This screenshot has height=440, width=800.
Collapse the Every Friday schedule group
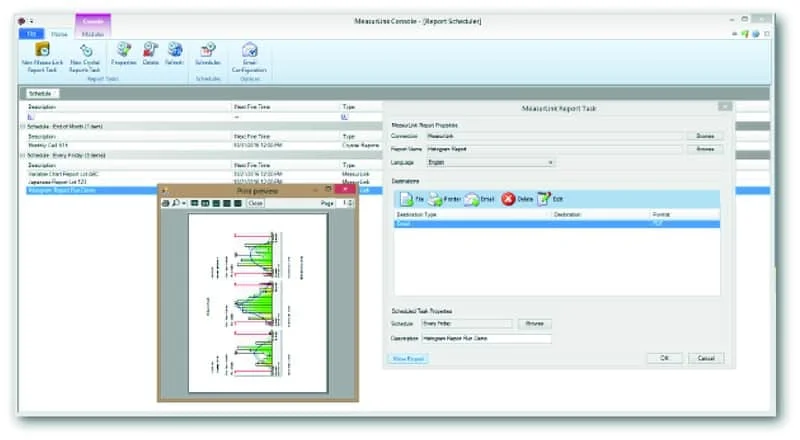[23, 155]
